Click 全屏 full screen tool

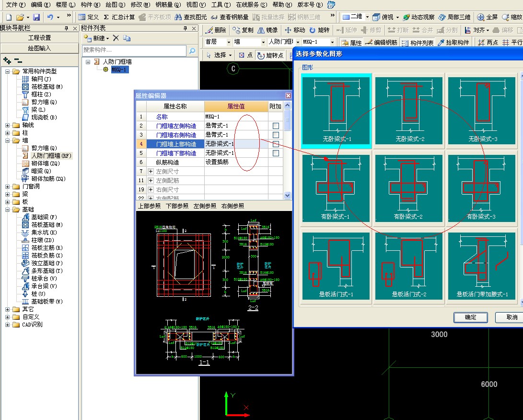click(488, 17)
